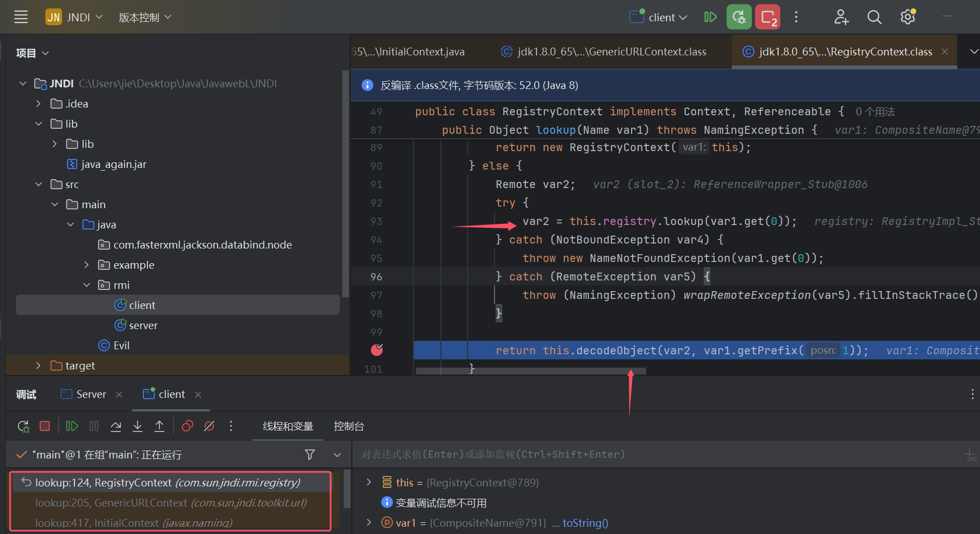Click the toString() link for var1
Screen dimensions: 980x534
[585, 523]
